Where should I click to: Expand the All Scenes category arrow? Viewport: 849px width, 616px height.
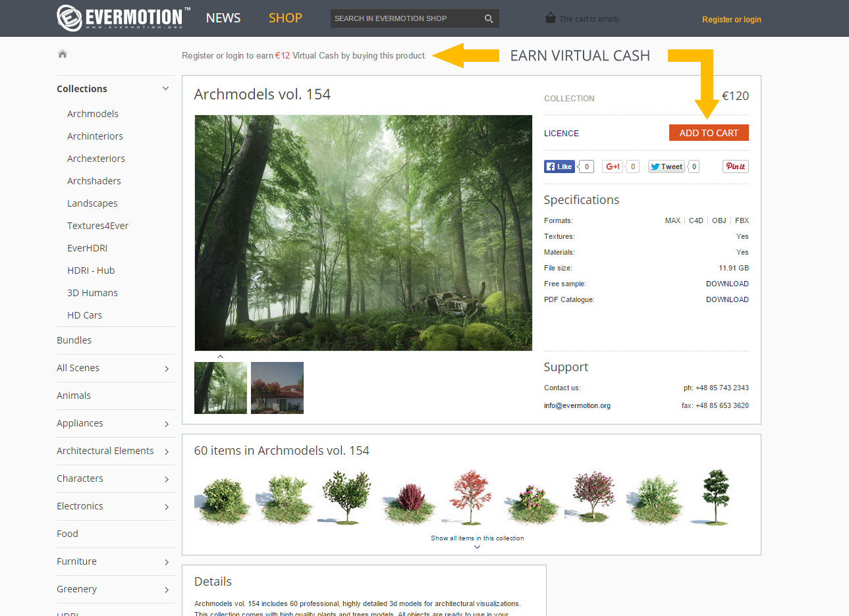pyautogui.click(x=167, y=369)
